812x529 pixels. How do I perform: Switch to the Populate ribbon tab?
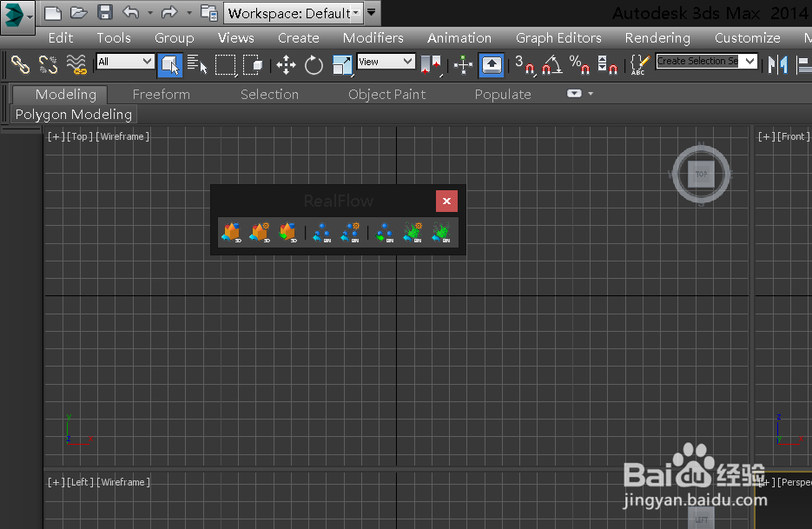click(x=503, y=95)
